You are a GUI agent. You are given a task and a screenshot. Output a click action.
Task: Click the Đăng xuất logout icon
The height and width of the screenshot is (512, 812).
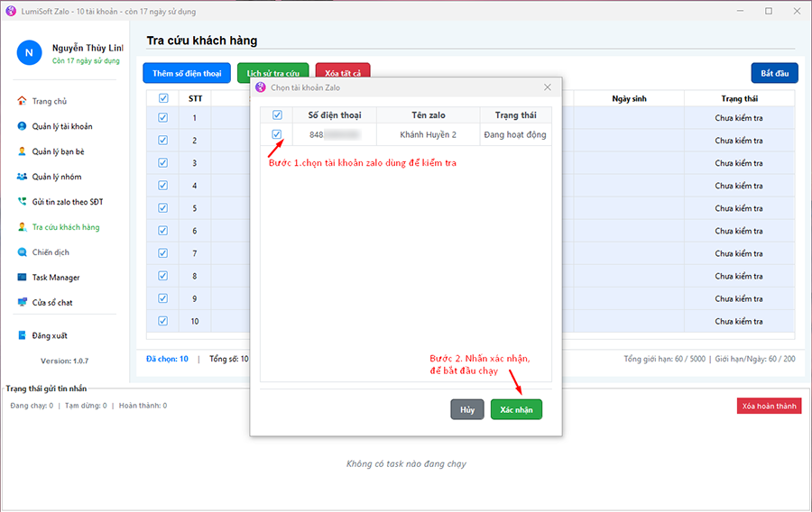(x=22, y=335)
